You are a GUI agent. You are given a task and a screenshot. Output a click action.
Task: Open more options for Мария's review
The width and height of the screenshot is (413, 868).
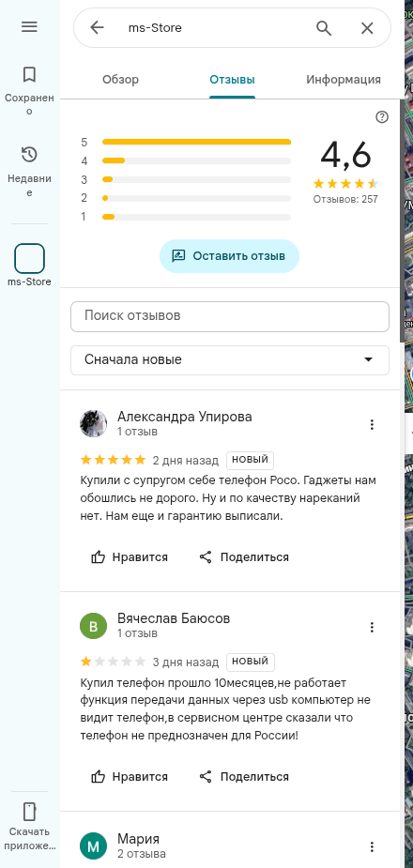(372, 847)
